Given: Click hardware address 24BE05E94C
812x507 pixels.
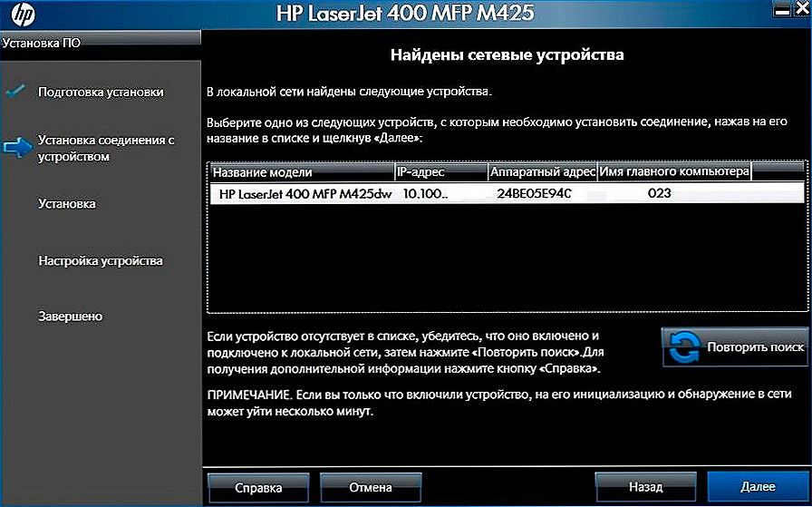Looking at the screenshot, I should [534, 193].
